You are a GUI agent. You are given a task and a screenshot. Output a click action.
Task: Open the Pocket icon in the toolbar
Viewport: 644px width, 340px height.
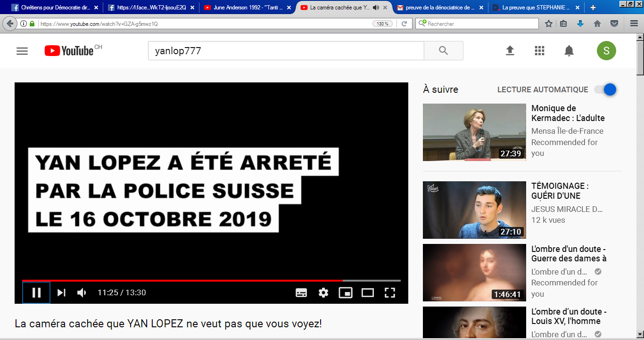click(x=614, y=24)
